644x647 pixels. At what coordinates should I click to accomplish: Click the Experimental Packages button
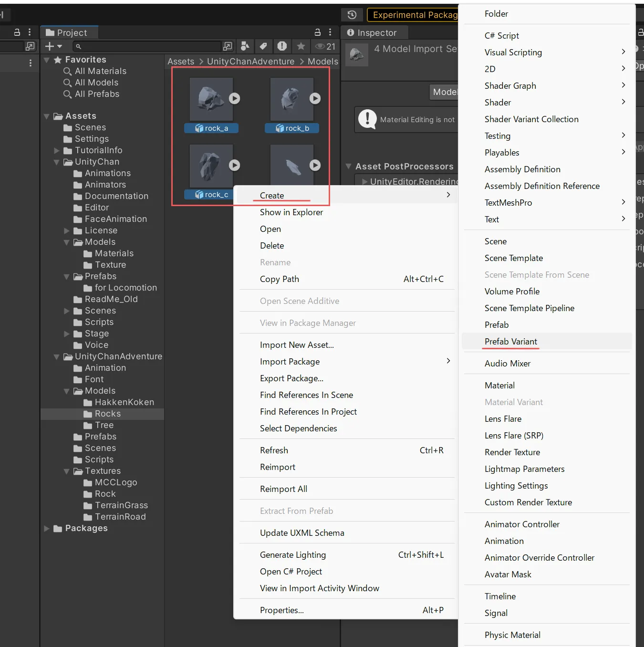click(x=413, y=15)
